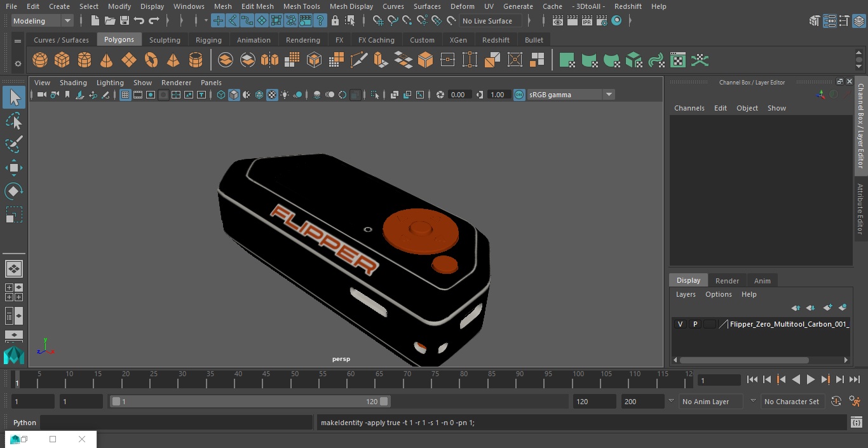
Task: Create a polygon pipe shelf icon
Action: (x=196, y=60)
